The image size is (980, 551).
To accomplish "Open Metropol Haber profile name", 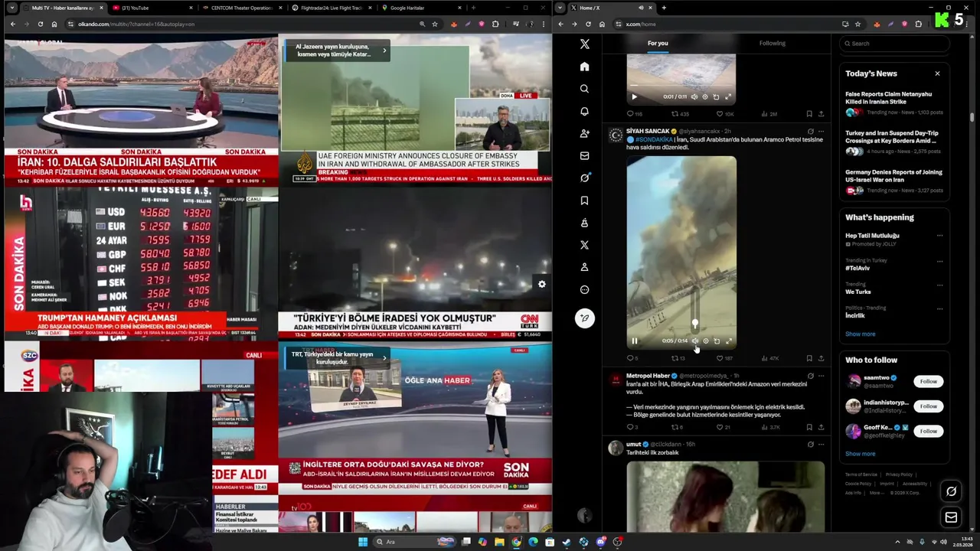I will click(x=648, y=376).
